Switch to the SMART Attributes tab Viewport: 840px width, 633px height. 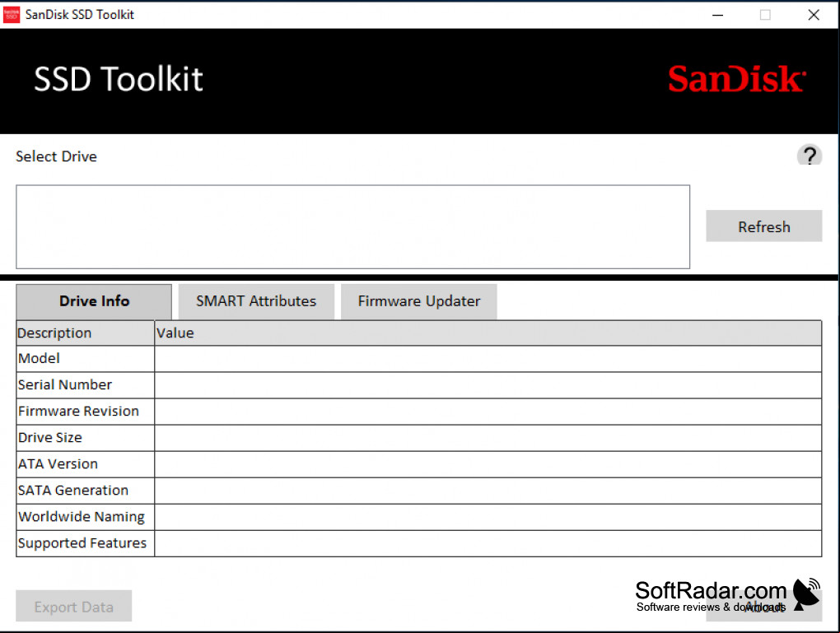pyautogui.click(x=256, y=301)
